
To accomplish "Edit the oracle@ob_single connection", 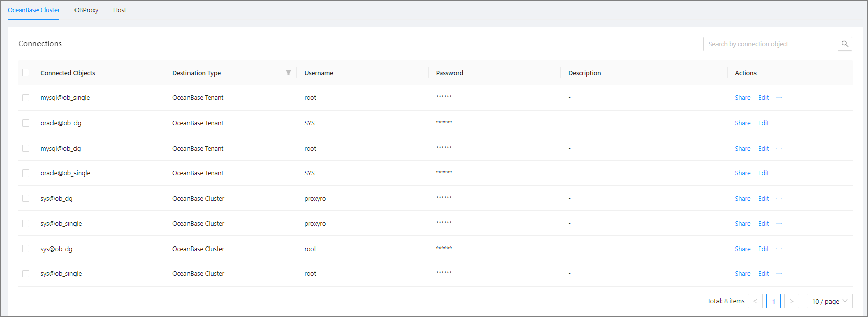I will (x=763, y=173).
